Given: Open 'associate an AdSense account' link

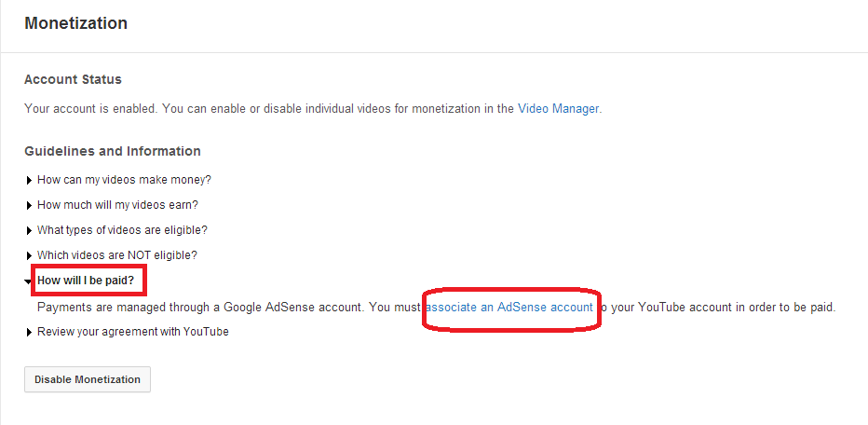Looking at the screenshot, I should (x=509, y=307).
